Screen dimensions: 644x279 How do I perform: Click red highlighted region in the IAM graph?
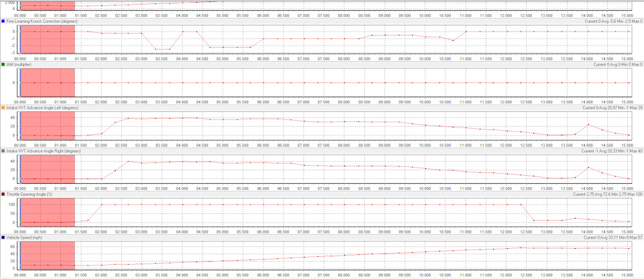click(x=48, y=83)
